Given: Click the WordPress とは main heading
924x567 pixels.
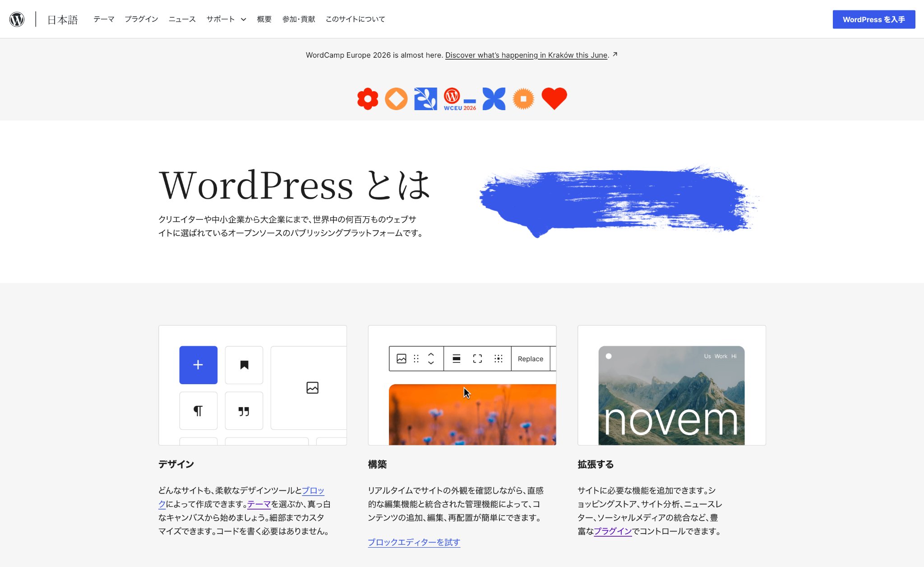Looking at the screenshot, I should click(x=295, y=185).
